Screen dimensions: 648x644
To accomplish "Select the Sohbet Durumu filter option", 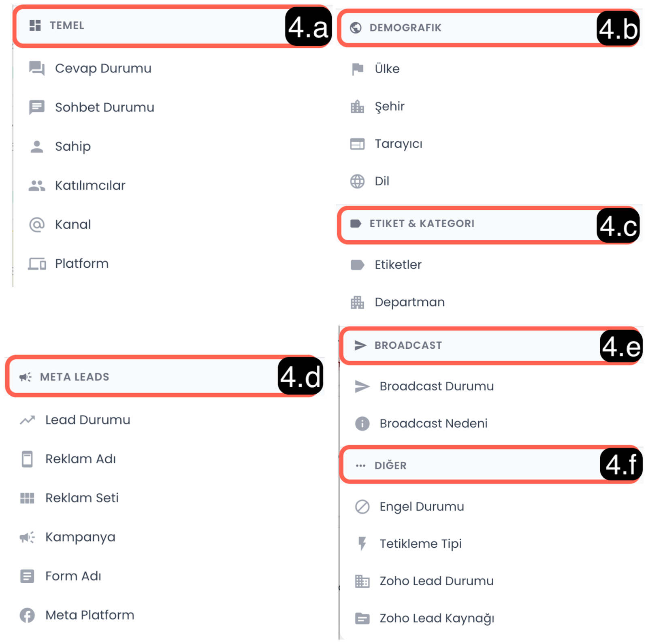I will pos(104,107).
